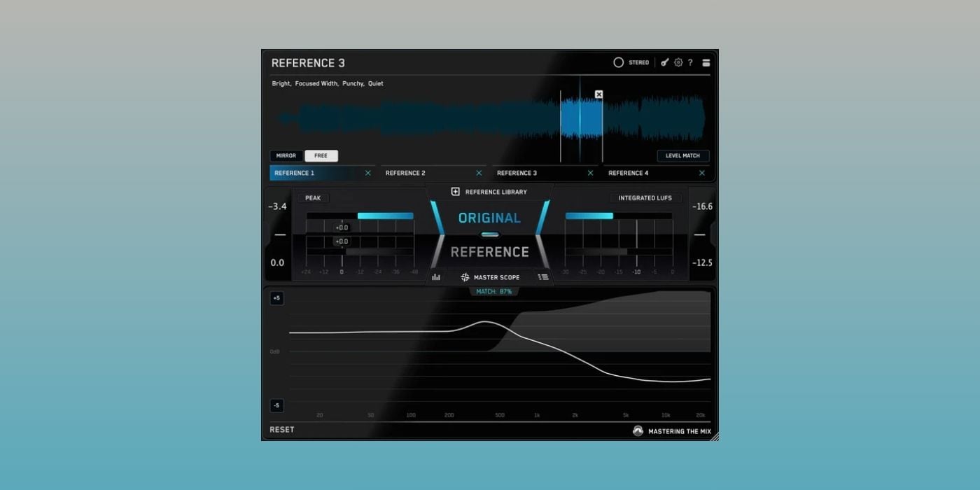
Task: Switch to the Original source
Action: tap(489, 218)
